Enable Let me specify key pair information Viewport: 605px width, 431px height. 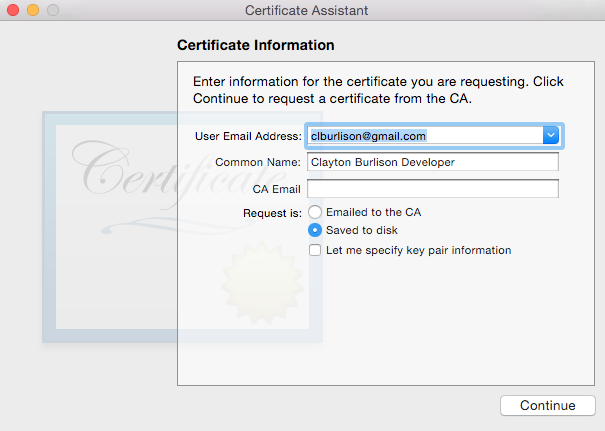pyautogui.click(x=315, y=250)
